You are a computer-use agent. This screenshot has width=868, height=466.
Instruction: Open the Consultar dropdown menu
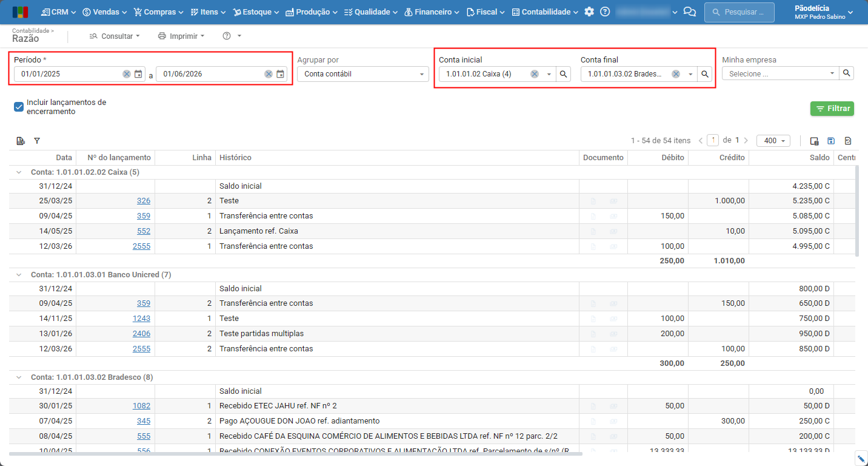click(x=115, y=36)
